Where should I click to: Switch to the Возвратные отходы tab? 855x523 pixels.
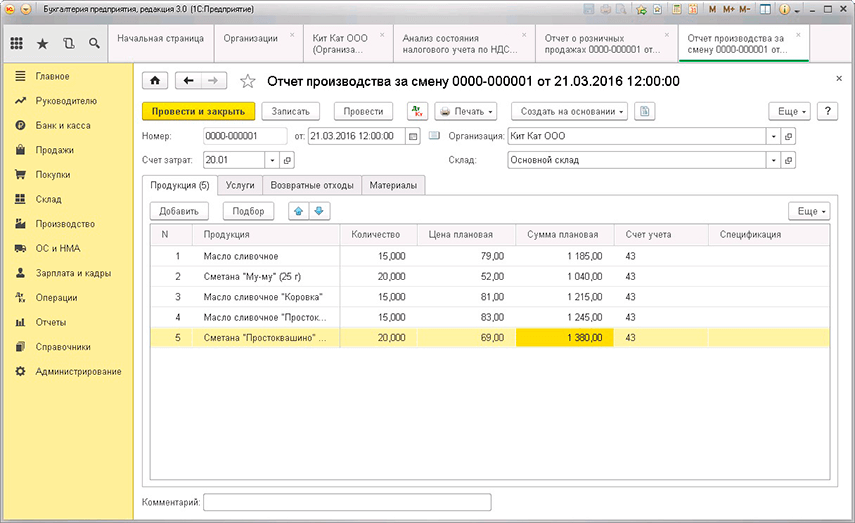point(311,185)
